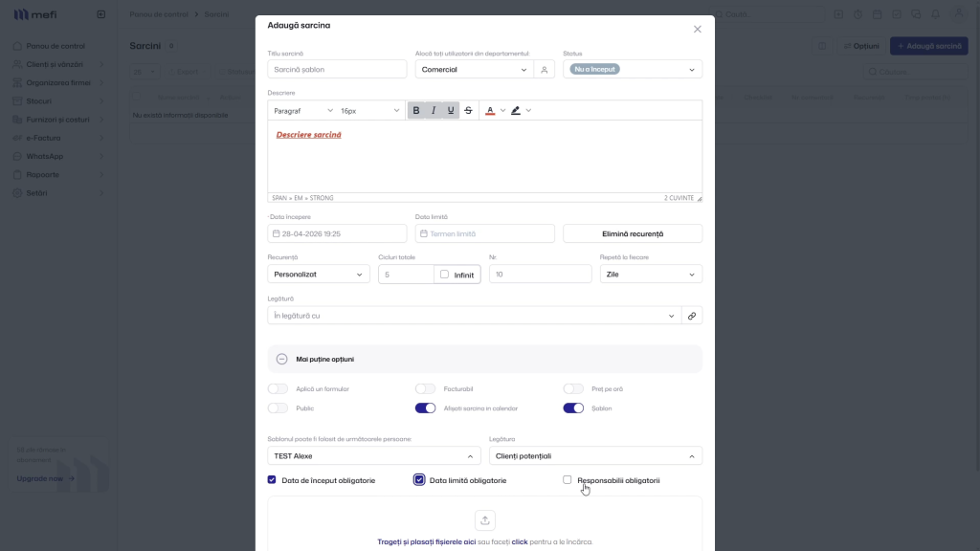
Task: Open Furnizori și costuri sidebar menu
Action: (x=56, y=120)
